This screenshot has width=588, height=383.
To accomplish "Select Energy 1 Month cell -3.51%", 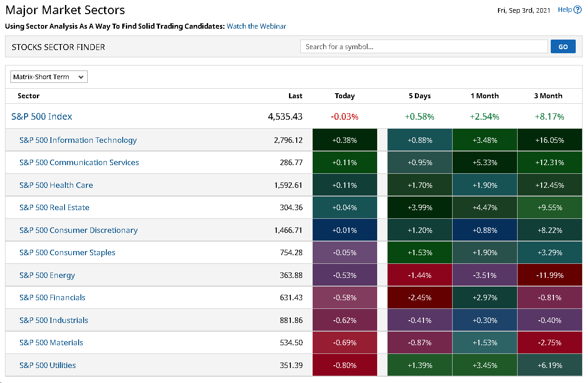I will (x=485, y=275).
